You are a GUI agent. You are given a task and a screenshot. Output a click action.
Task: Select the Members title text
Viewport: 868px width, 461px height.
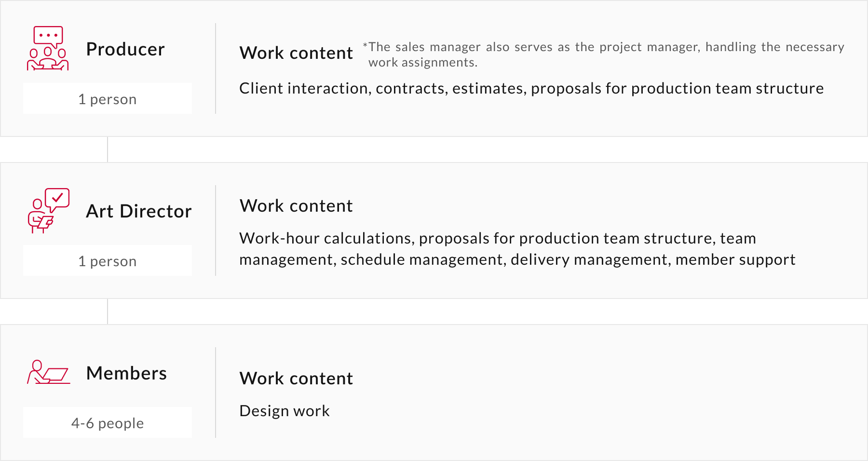point(126,373)
